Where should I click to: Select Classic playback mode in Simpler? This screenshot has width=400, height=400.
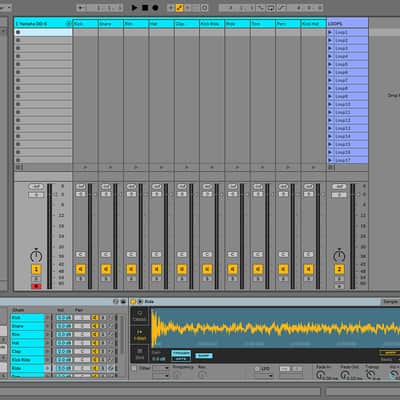pos(140,316)
